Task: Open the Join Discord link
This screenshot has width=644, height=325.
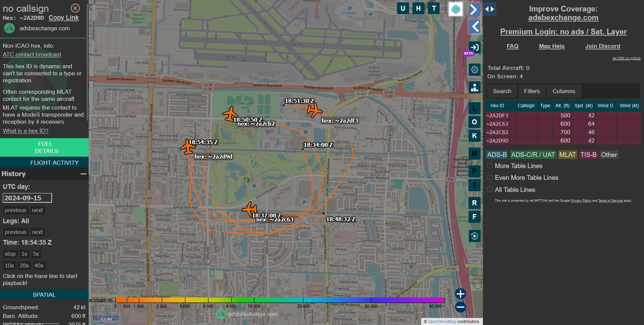Action: coord(602,46)
